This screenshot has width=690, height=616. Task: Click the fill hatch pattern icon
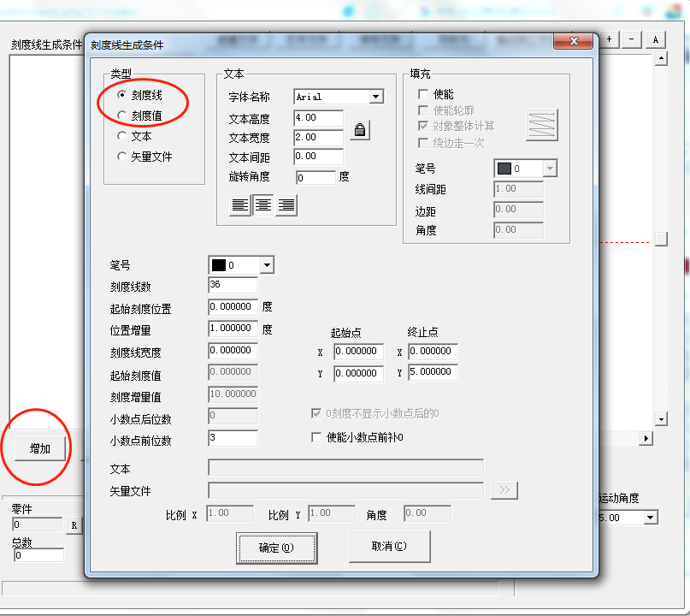point(542,125)
